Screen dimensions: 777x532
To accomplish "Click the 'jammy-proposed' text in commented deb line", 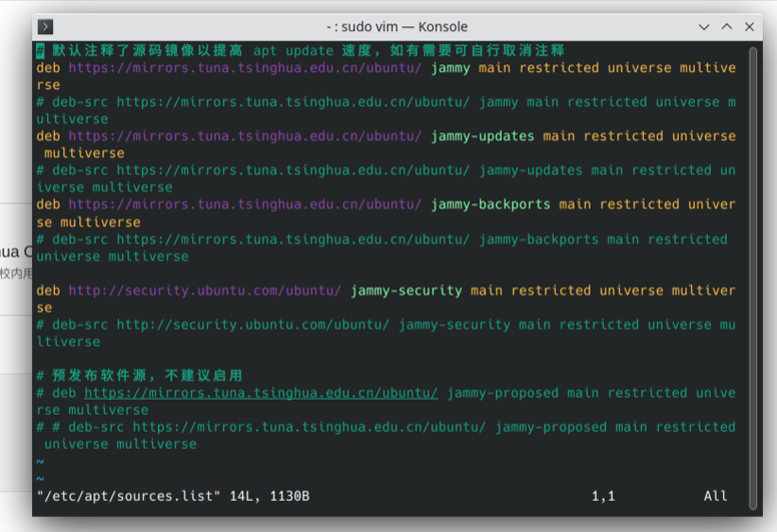I will [x=503, y=393].
